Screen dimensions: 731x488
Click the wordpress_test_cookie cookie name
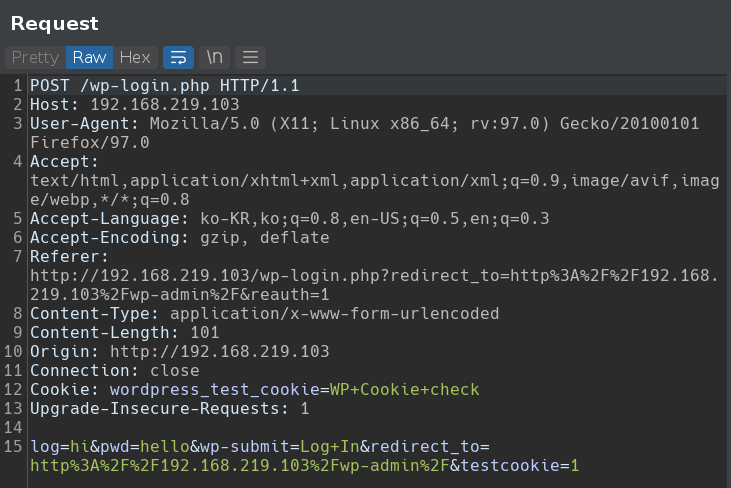[214, 390]
